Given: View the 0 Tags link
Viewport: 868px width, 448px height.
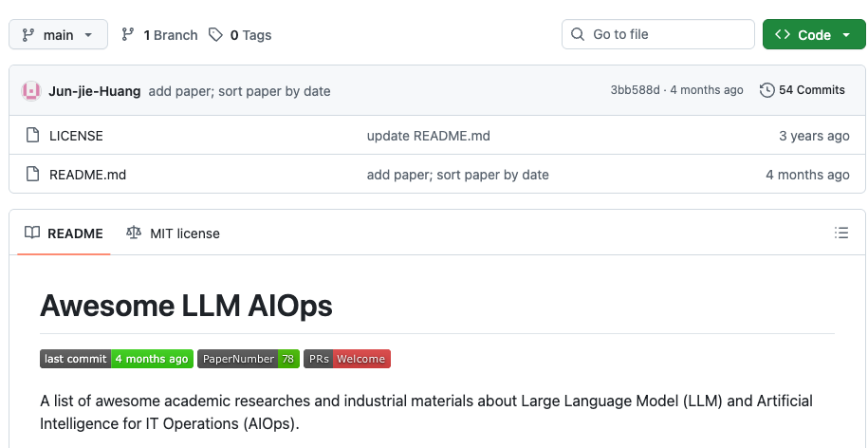Looking at the screenshot, I should [x=240, y=35].
